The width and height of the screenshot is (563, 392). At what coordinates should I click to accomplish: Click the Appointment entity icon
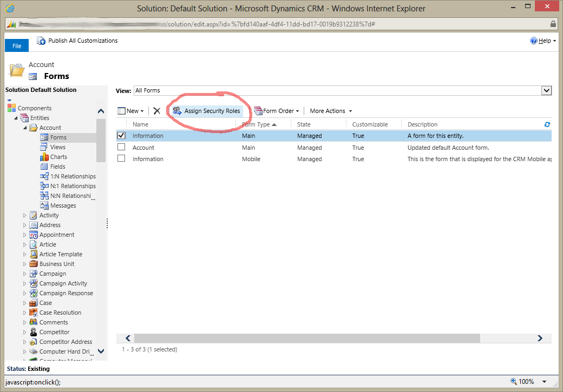[x=34, y=235]
